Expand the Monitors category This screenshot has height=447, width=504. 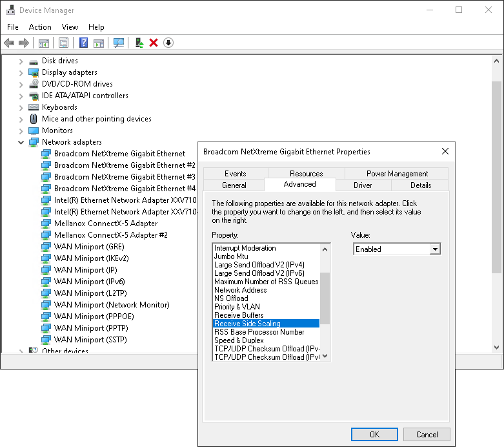click(x=21, y=130)
